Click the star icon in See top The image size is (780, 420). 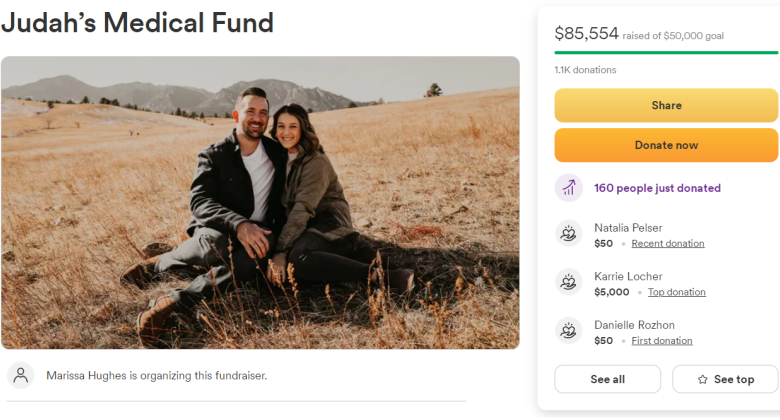click(702, 380)
